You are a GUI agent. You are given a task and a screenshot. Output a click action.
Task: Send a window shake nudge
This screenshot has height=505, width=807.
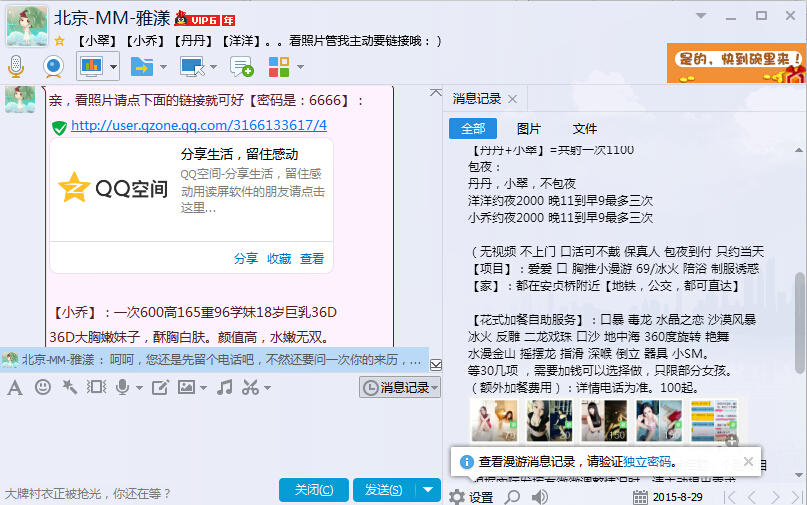96,387
